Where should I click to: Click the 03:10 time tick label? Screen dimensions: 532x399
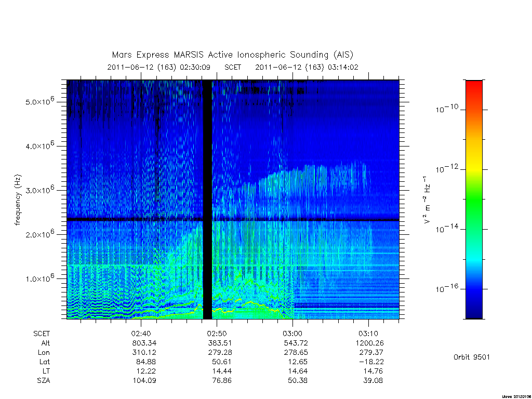pos(368,334)
